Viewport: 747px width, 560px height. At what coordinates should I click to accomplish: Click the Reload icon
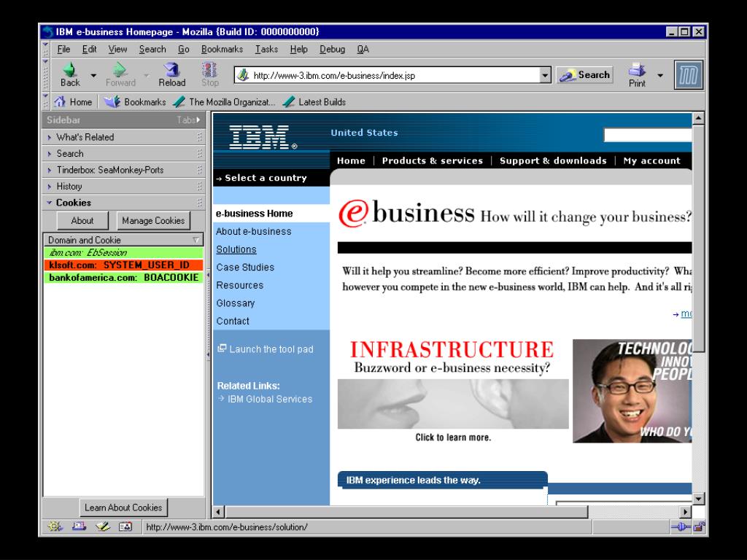pyautogui.click(x=171, y=69)
